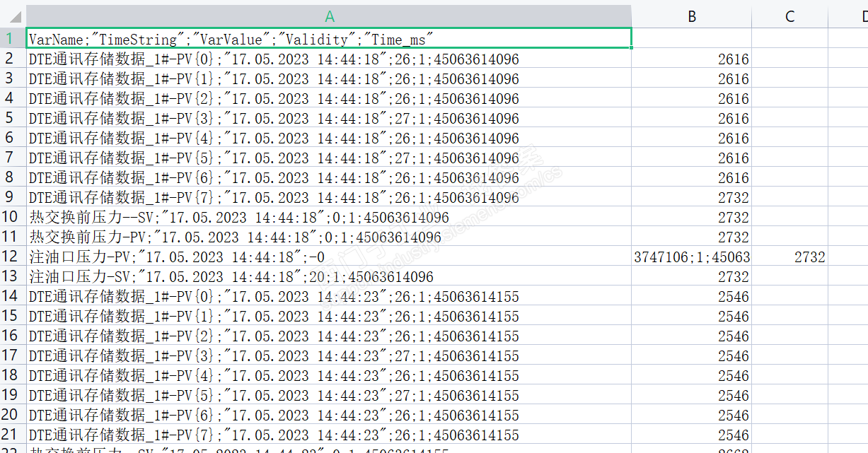This screenshot has width=868, height=453.
Task: Click cell containing DTE PV{3} at 14:44:18
Action: 329,118
